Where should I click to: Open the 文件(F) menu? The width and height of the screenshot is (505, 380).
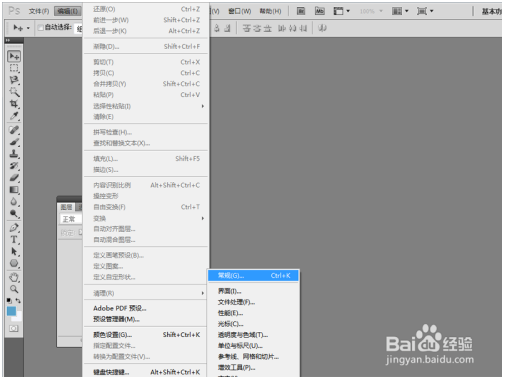pos(39,11)
